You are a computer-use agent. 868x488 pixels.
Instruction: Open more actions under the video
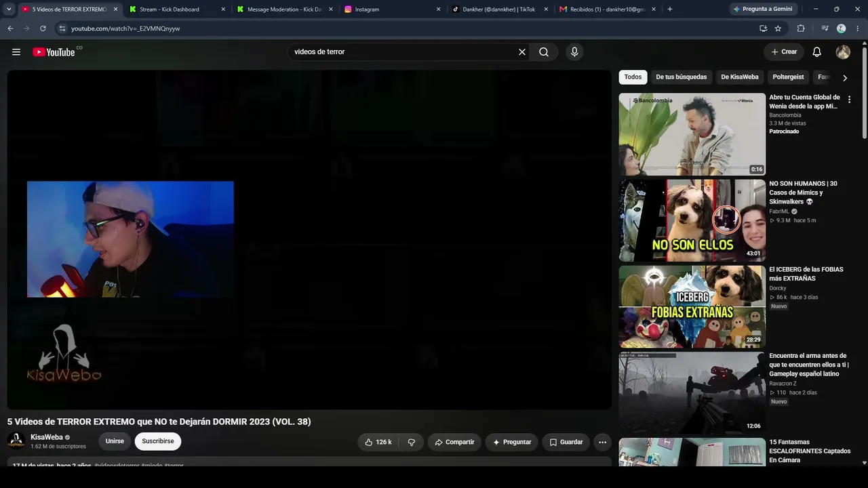pos(602,442)
